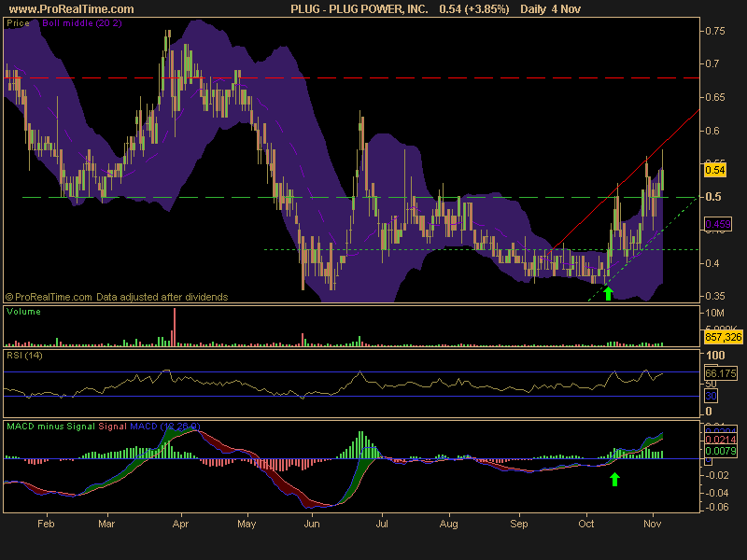Click the MACD minus Signal legend label

coord(50,427)
